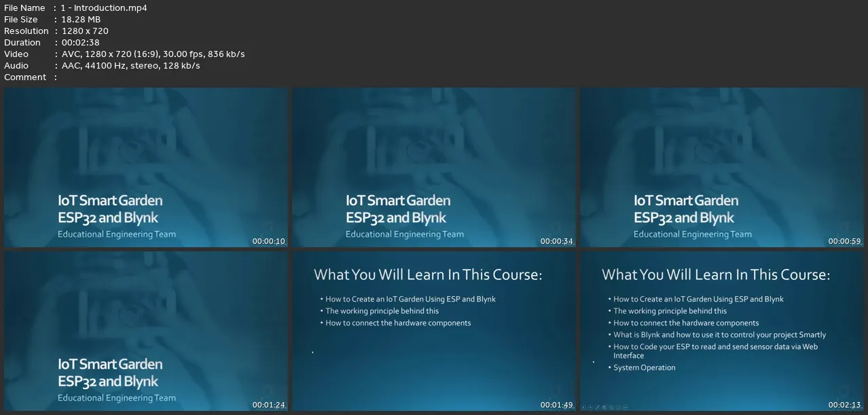Click 'IoT Smart Garden' title in the 00:00:10 frame
The width and height of the screenshot is (868, 415).
pos(110,200)
